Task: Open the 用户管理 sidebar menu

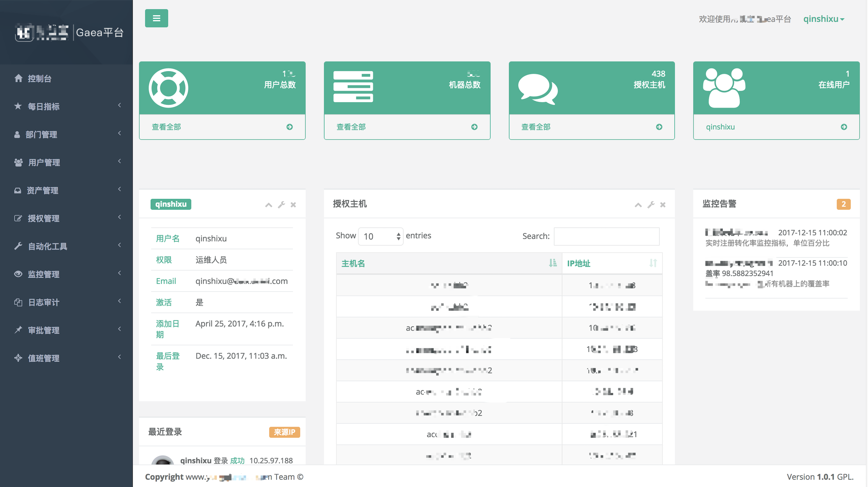Action: tap(66, 162)
